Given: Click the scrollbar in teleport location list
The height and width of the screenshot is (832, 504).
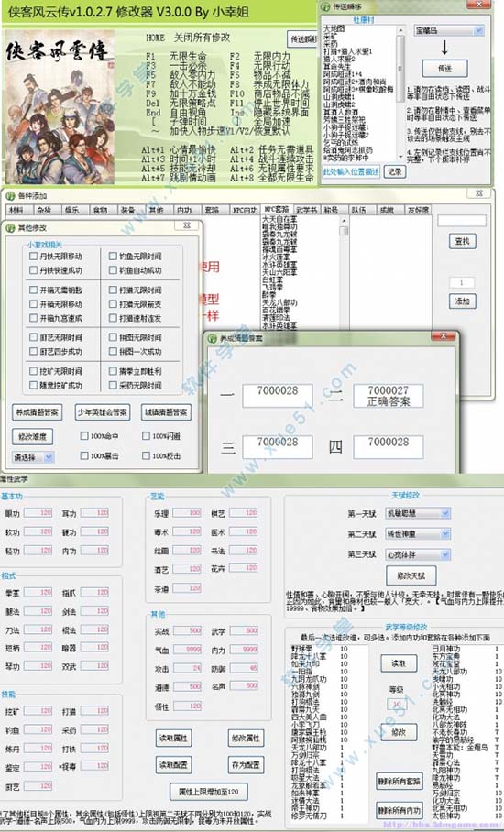Looking at the screenshot, I should point(400,92).
